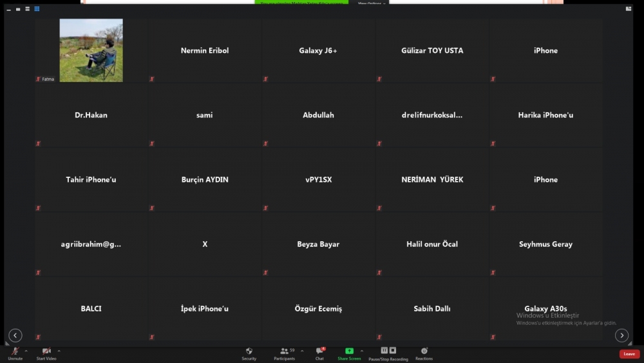Image resolution: width=644 pixels, height=363 pixels.
Task: Click the Unmute microphone icon
Action: click(15, 351)
